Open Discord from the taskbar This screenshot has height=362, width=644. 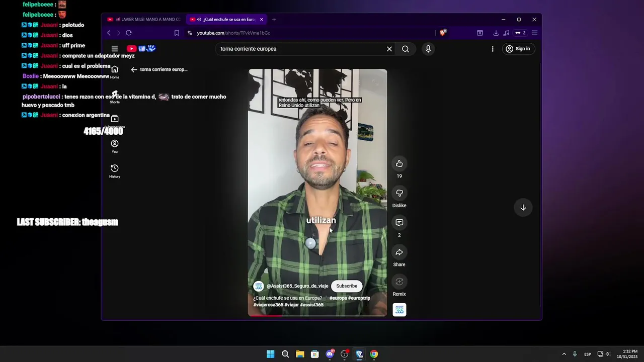pyautogui.click(x=330, y=354)
